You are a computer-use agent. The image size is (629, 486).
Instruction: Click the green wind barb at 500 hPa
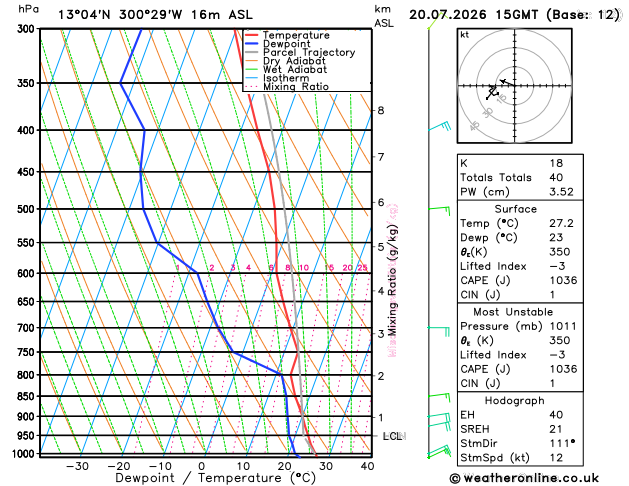[439, 211]
